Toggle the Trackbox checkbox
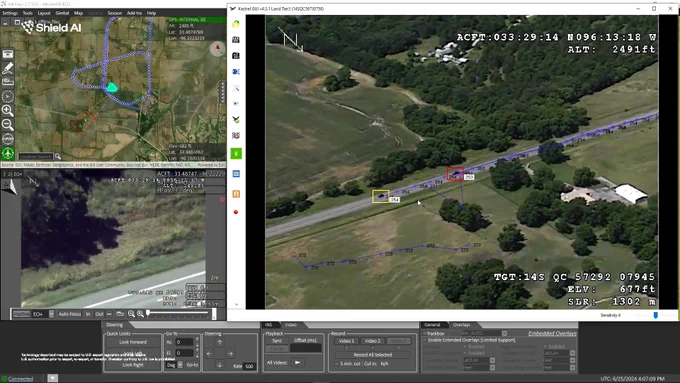680x383 pixels. (424, 334)
